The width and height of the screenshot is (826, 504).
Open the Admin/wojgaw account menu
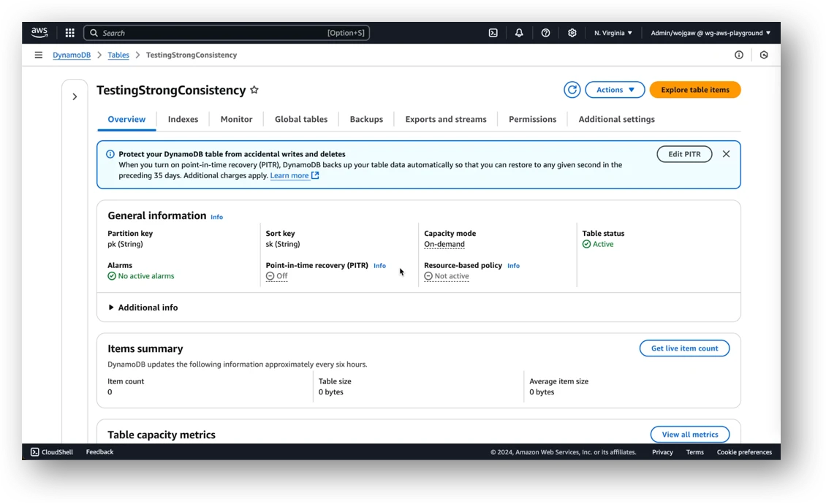[x=711, y=33]
